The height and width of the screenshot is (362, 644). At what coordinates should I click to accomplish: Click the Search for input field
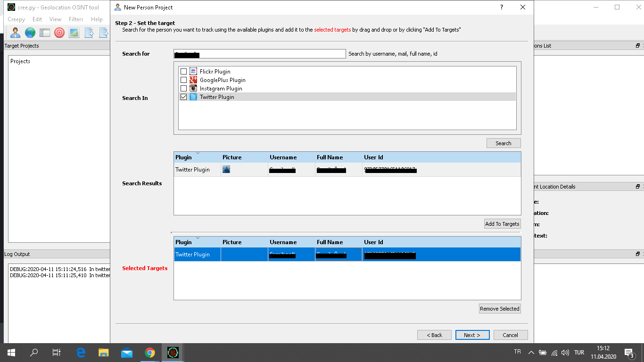pyautogui.click(x=260, y=54)
